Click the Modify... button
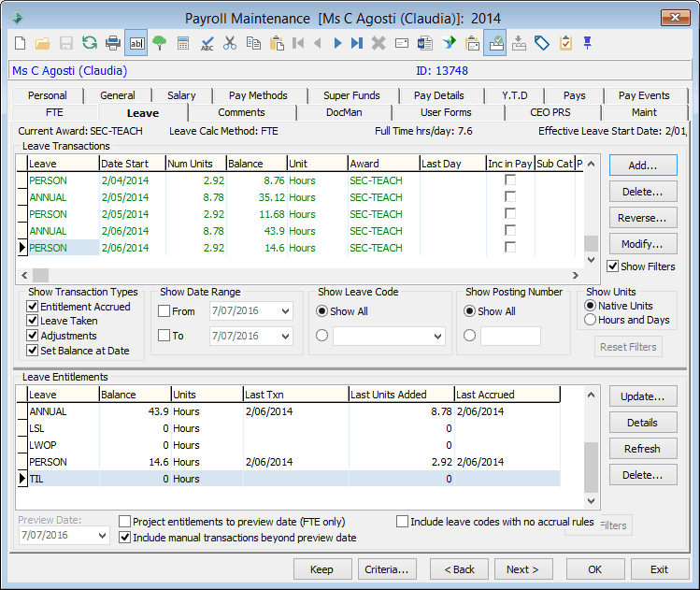The image size is (700, 590). click(643, 244)
